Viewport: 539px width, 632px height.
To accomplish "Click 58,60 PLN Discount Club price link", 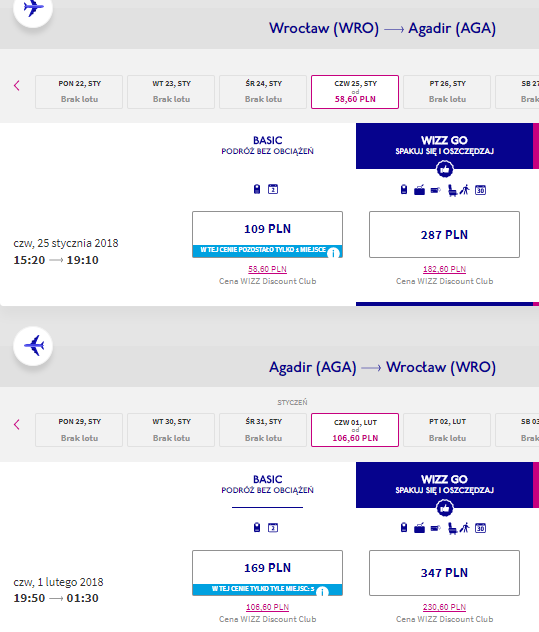I will pyautogui.click(x=267, y=269).
